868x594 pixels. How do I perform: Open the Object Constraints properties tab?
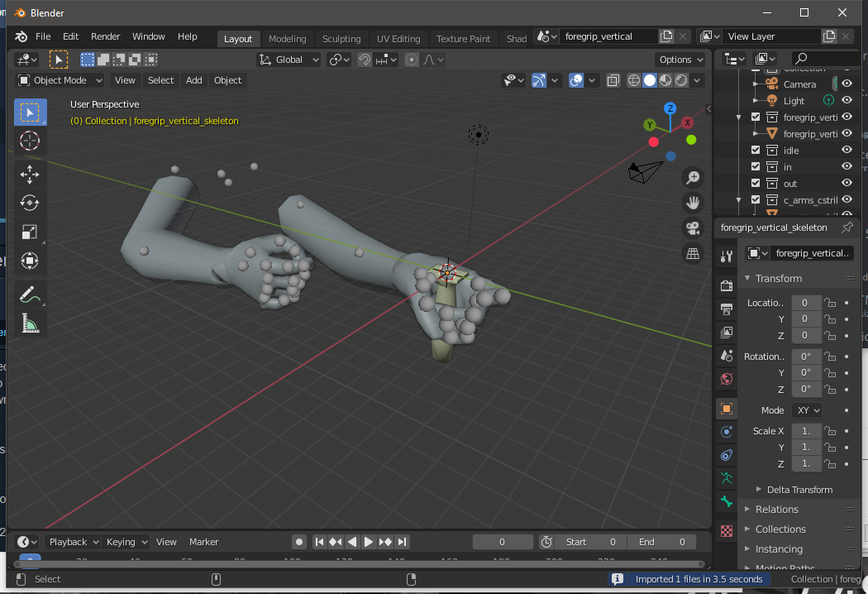point(727,455)
